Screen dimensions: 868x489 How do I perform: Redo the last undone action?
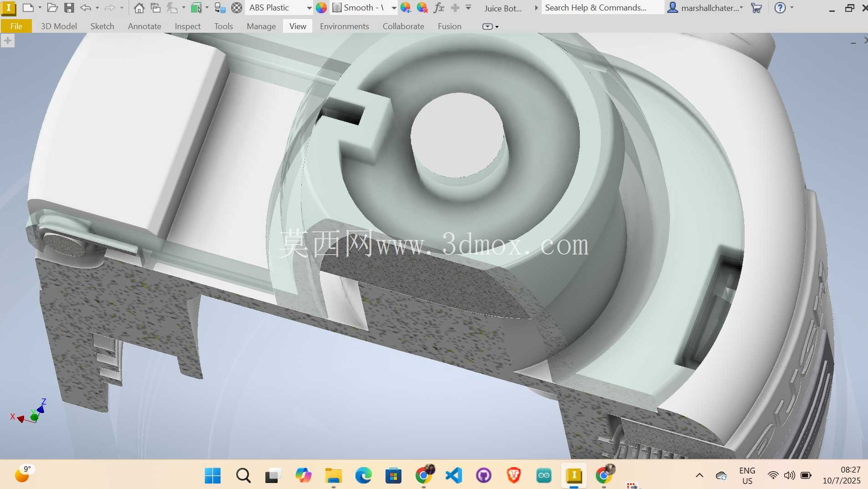(x=110, y=8)
